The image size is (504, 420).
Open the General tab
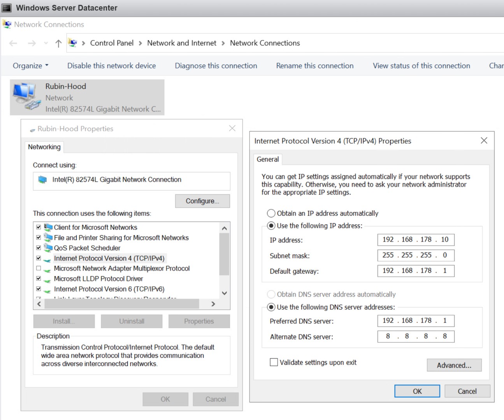click(268, 159)
